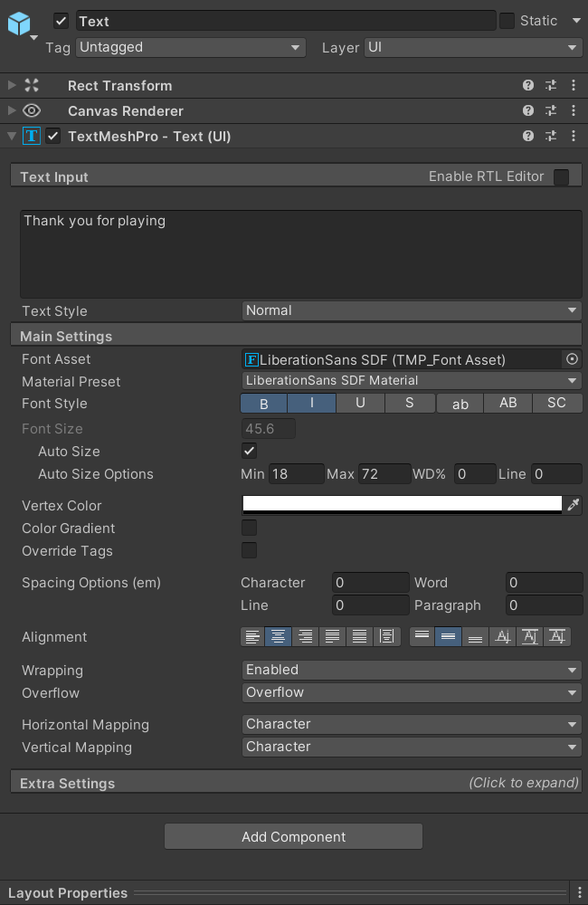
Task: Set geometry center horizontal alignment
Action: [x=386, y=636]
